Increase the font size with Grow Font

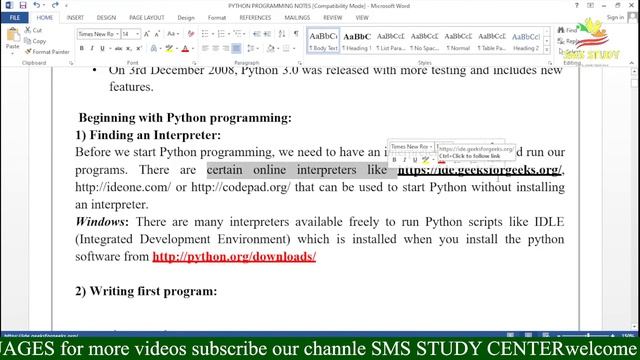pos(147,34)
